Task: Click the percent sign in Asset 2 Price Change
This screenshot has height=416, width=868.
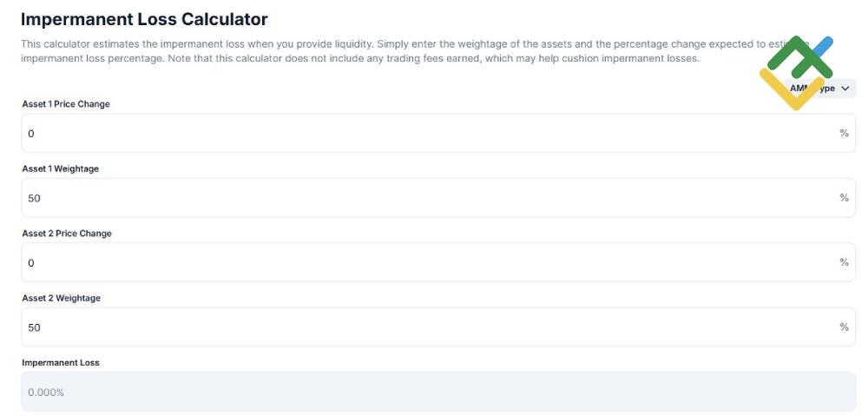Action: pyautogui.click(x=844, y=262)
